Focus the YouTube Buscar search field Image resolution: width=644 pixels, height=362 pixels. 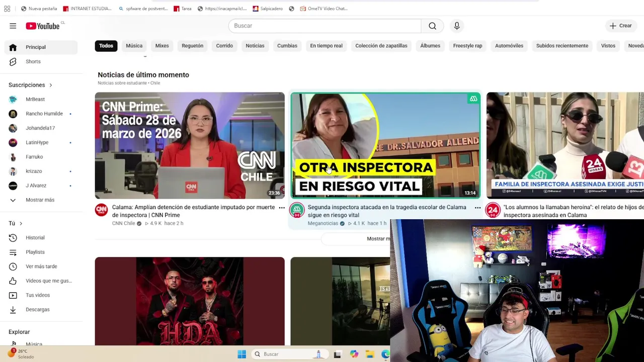pyautogui.click(x=325, y=26)
